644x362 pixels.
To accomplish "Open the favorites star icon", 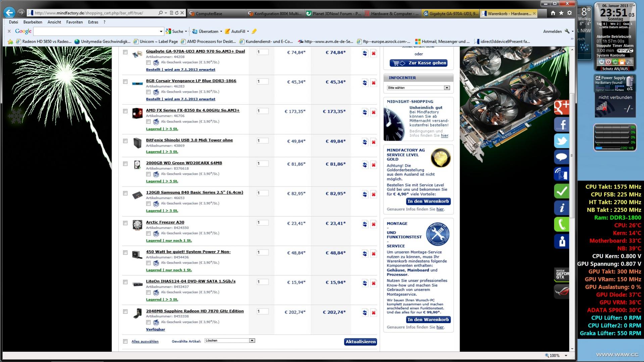I will coord(561,13).
